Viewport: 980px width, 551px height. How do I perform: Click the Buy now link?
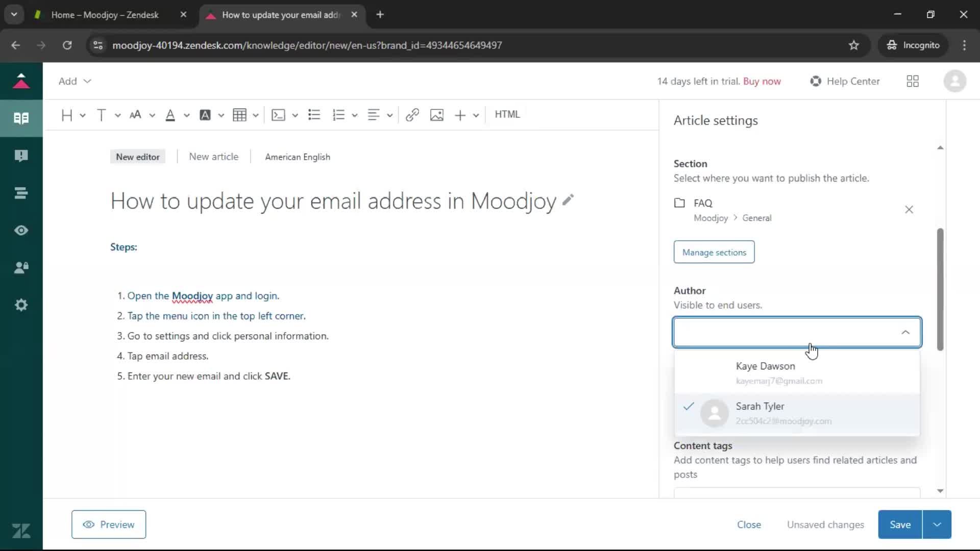(762, 81)
